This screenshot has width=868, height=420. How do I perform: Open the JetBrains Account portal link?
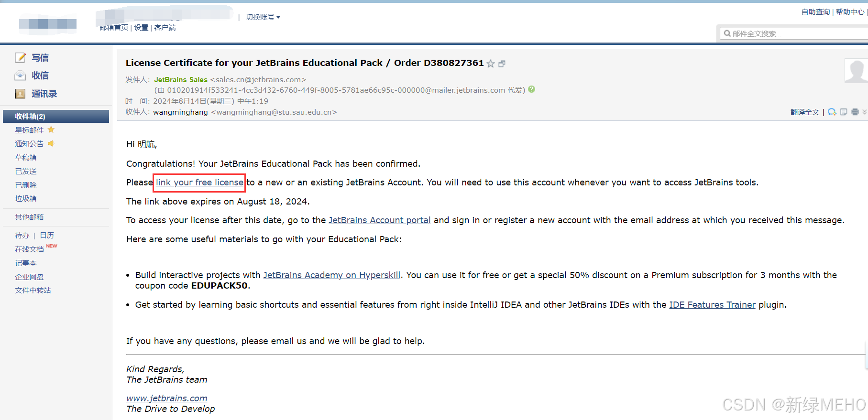tap(380, 220)
